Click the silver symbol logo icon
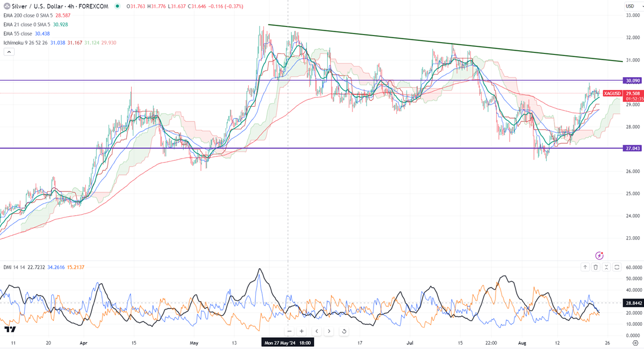 (x=6, y=6)
